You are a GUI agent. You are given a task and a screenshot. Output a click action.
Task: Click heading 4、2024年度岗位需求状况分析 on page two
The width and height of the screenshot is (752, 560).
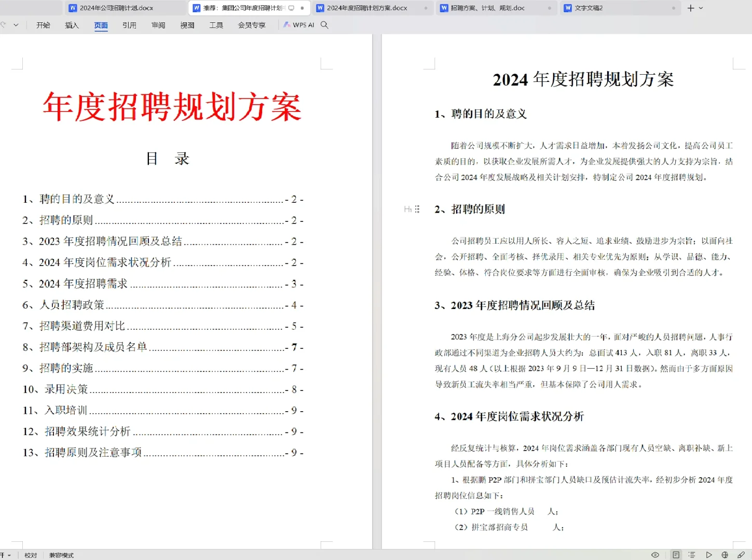509,416
